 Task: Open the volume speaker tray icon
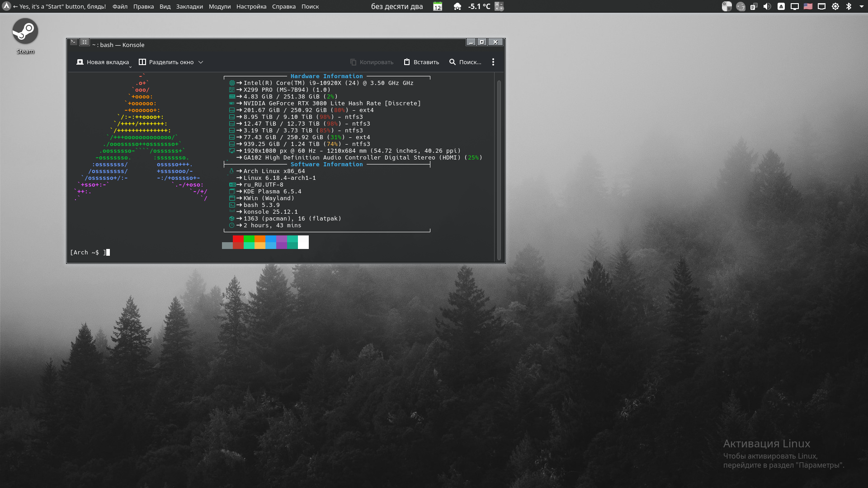(767, 6)
